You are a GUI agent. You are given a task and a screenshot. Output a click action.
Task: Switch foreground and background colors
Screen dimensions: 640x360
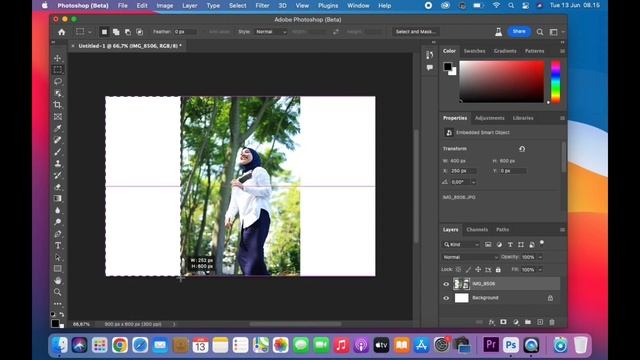(62, 314)
